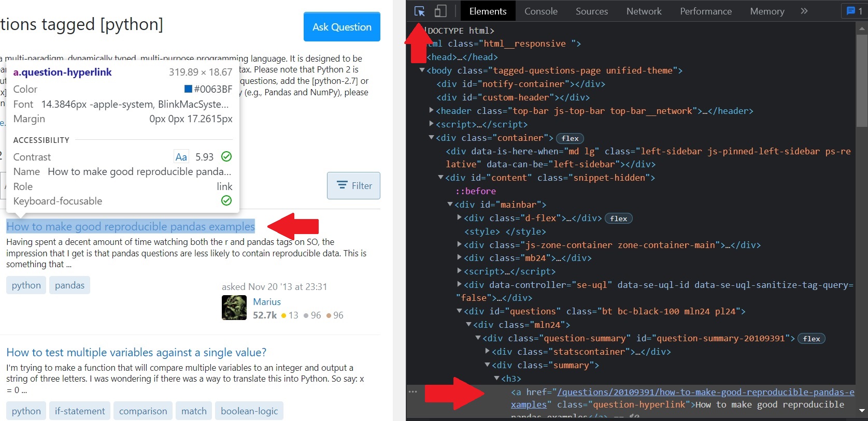
Task: Open the Sources tab
Action: pos(591,11)
